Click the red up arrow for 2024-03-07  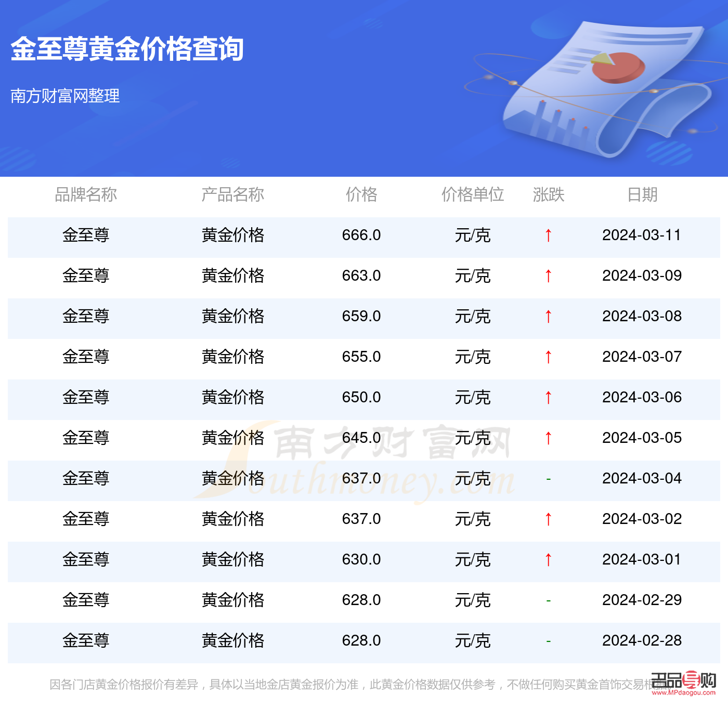coord(548,357)
